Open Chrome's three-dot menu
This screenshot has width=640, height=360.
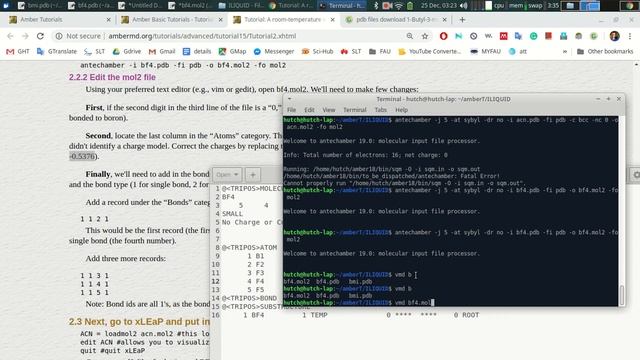[630, 36]
